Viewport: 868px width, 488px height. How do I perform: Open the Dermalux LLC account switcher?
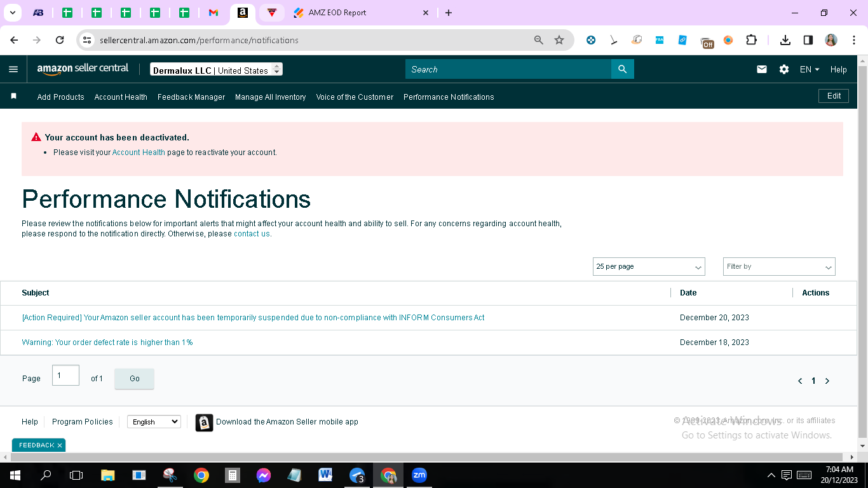coord(216,70)
